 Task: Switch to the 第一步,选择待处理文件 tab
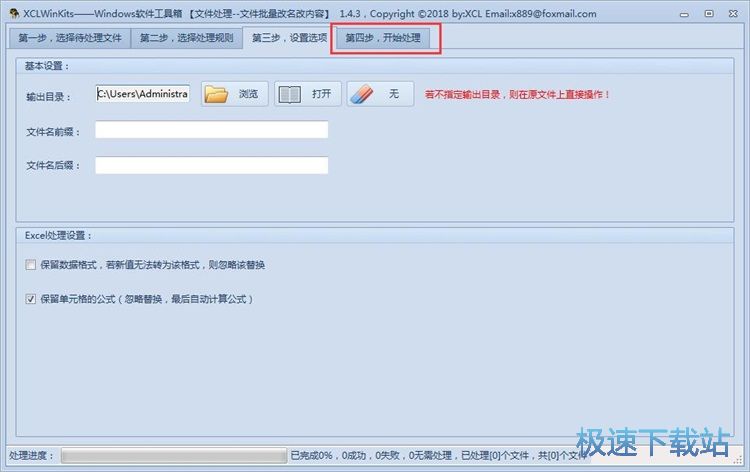[x=70, y=37]
